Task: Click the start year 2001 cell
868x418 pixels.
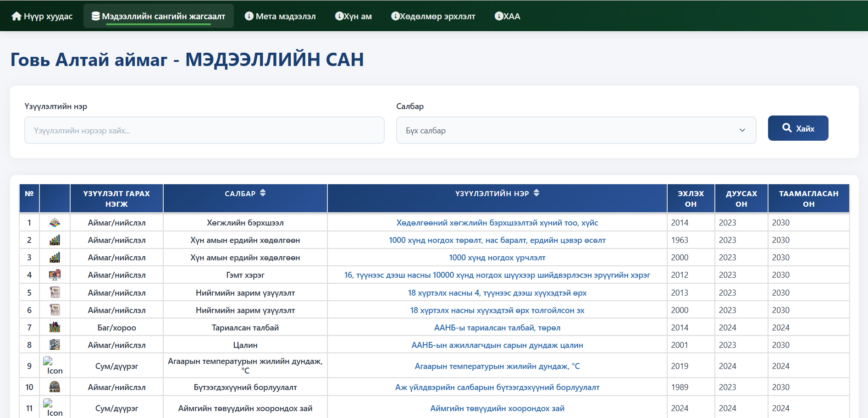Action: click(x=691, y=345)
